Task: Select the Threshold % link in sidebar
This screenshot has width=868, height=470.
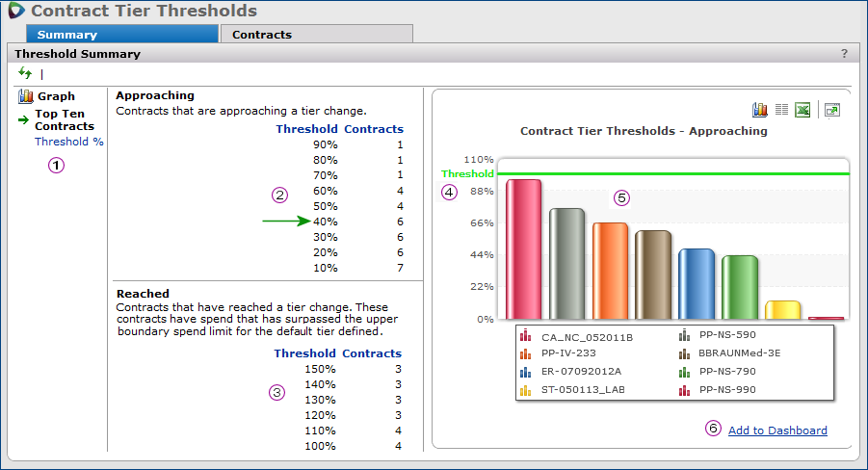Action: coord(69,142)
